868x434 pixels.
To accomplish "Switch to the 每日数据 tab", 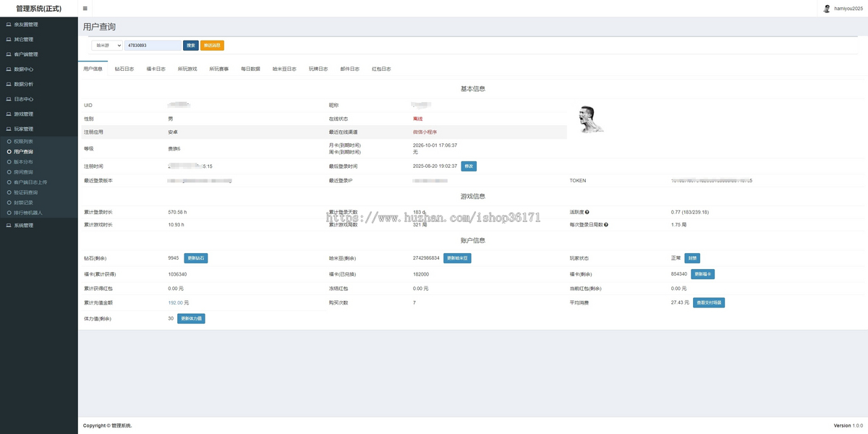I will [250, 69].
